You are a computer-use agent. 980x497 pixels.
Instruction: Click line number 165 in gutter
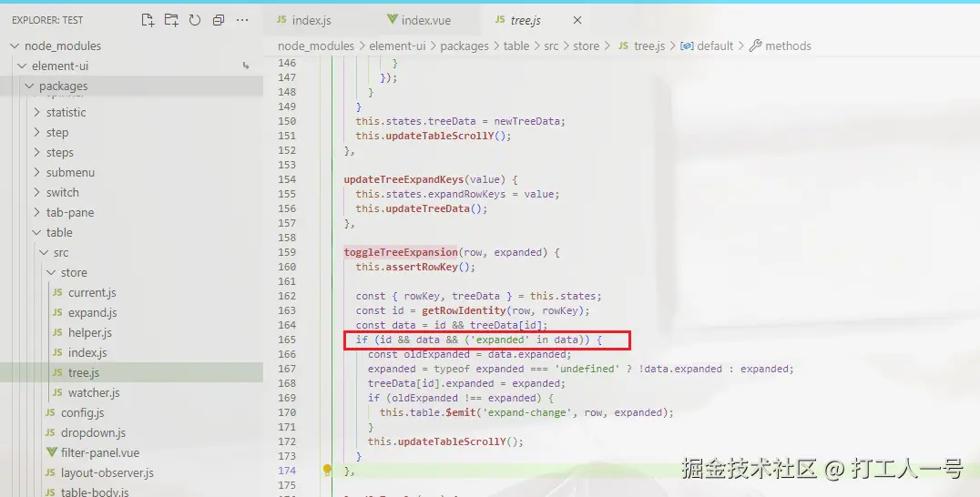[287, 340]
